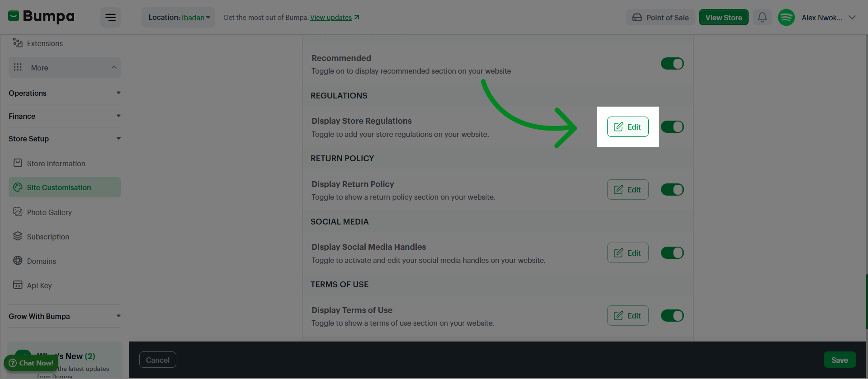Screen dimensions: 868x379
Task: Toggle Display Store Regulations switch
Action: (672, 127)
